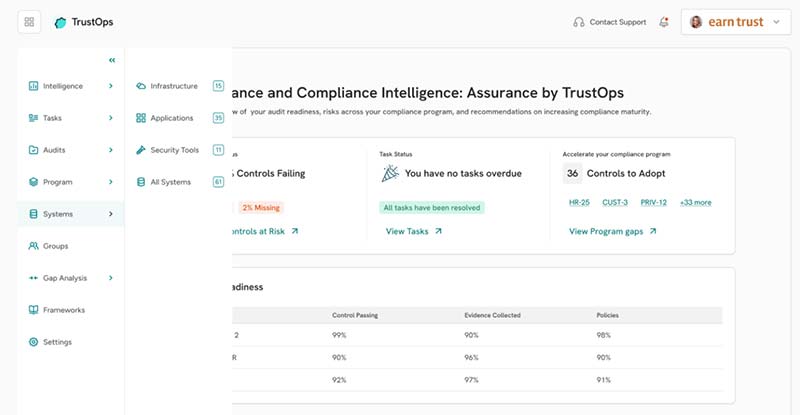Open the View Tasks link
This screenshot has height=415, width=800.
(x=407, y=231)
